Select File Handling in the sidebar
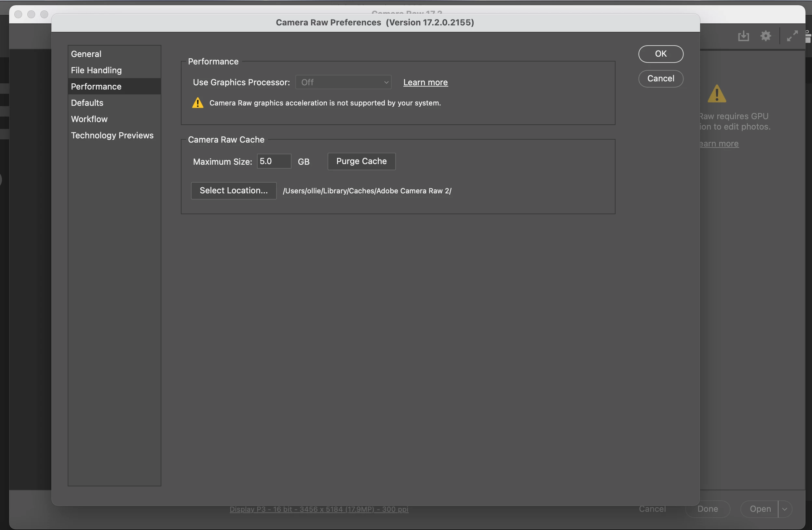 (96, 70)
